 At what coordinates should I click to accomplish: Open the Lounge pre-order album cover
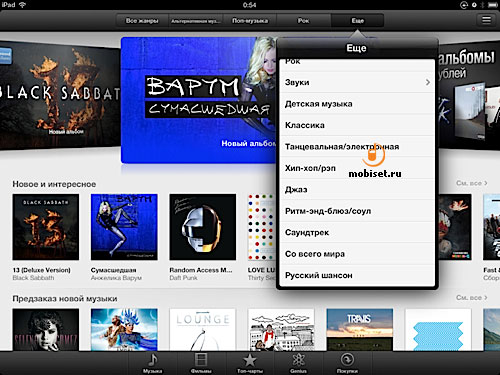point(203,329)
